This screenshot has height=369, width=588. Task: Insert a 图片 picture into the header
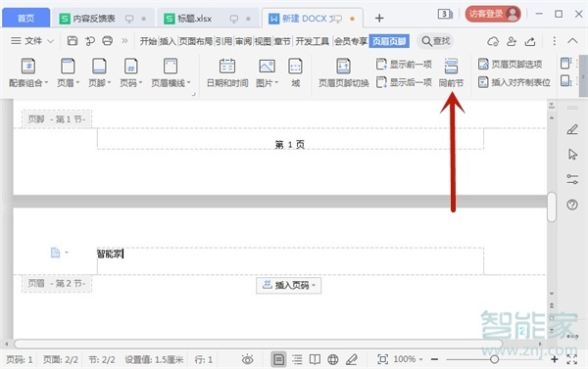[267, 73]
